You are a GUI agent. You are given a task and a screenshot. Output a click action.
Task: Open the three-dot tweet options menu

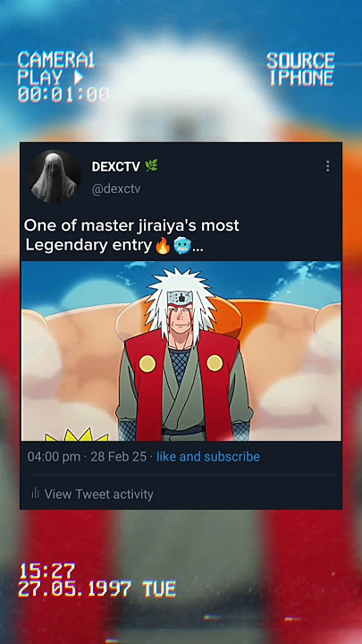[x=327, y=166]
